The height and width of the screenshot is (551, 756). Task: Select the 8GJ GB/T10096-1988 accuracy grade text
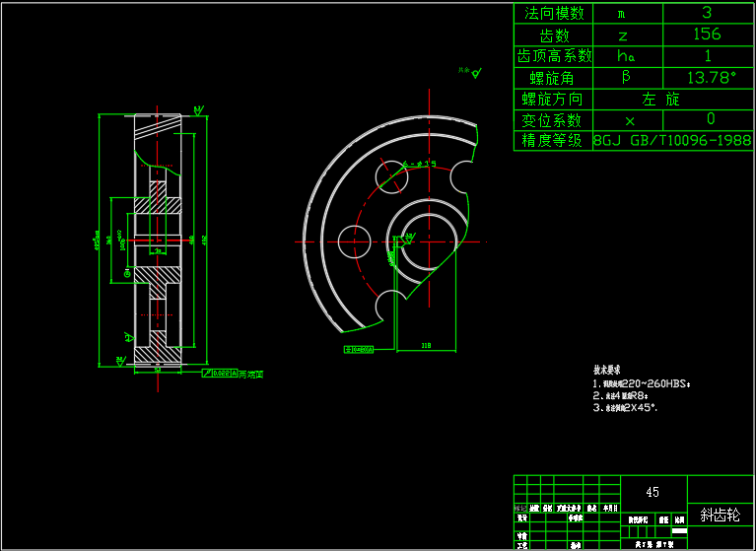[x=672, y=141]
